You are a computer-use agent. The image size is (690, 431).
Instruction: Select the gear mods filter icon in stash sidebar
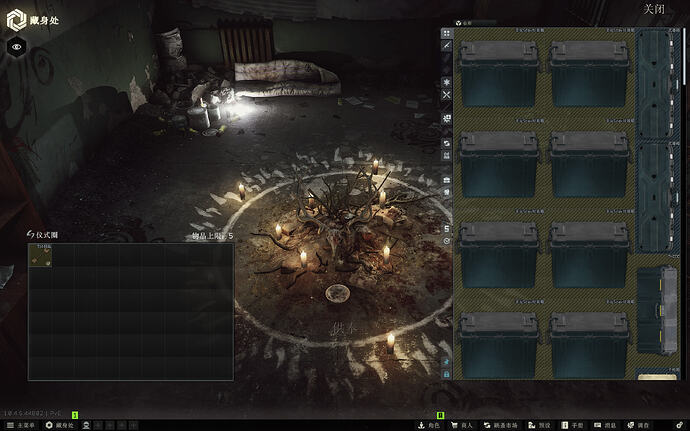point(447,119)
